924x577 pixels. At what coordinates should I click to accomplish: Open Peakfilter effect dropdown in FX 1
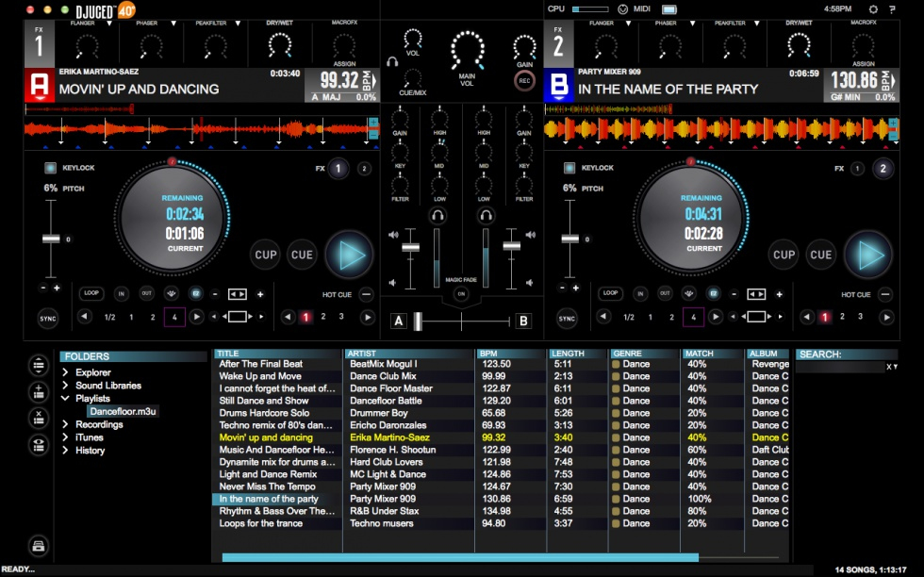click(x=238, y=24)
